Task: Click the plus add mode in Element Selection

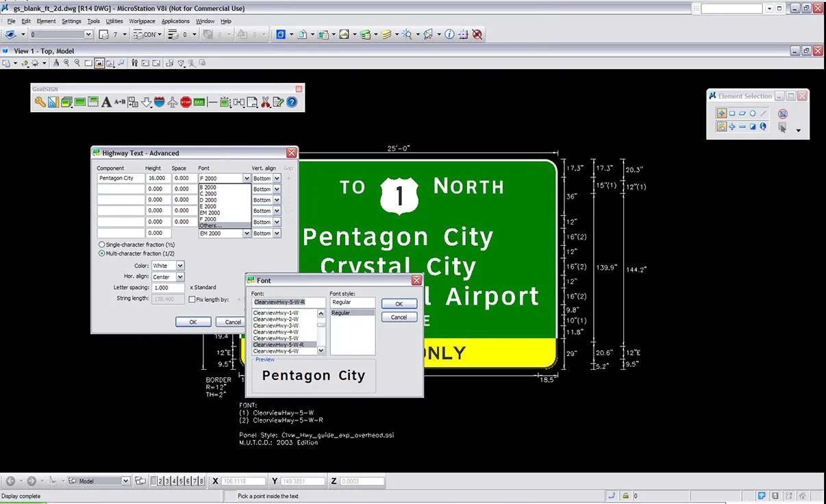Action: (x=732, y=127)
